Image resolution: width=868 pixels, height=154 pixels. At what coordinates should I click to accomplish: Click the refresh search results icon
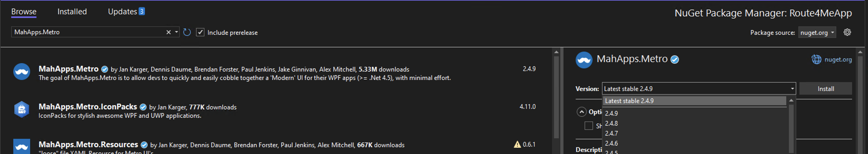(187, 32)
